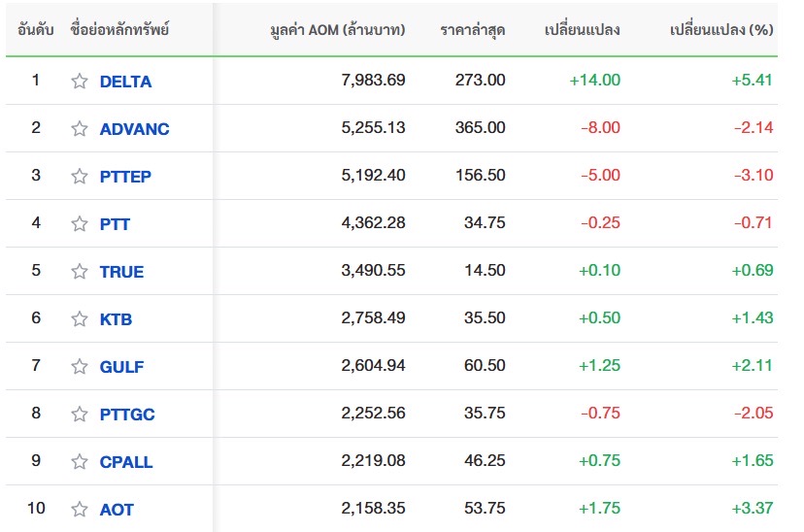Favorite PTTGC using its star
The width and height of the screenshot is (804, 532).
coord(80,415)
